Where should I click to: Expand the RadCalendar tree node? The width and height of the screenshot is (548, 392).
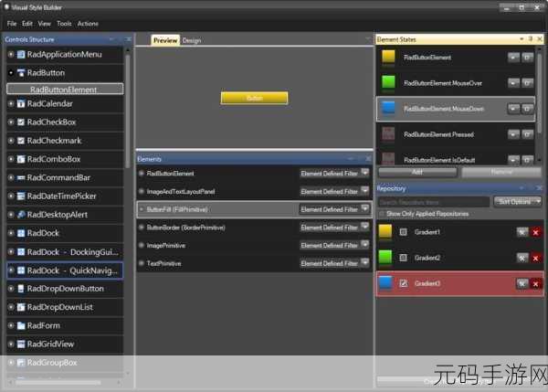click(11, 103)
